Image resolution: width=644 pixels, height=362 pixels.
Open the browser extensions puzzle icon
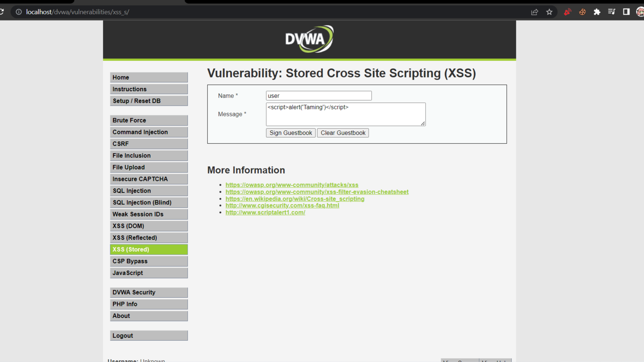[x=597, y=12]
